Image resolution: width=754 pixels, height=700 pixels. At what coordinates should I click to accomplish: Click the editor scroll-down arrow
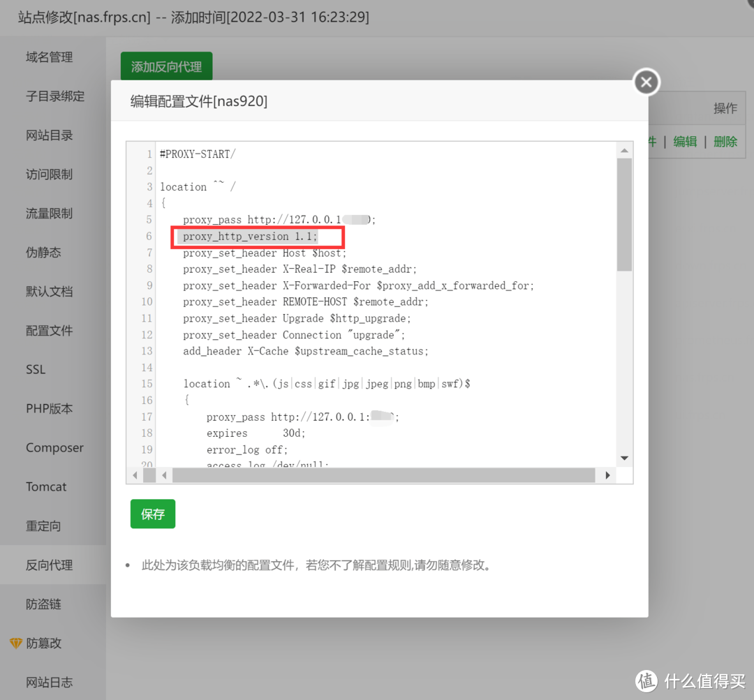(624, 458)
